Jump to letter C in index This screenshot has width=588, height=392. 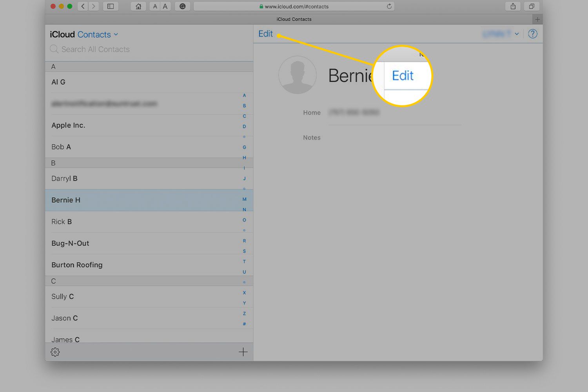pyautogui.click(x=244, y=116)
